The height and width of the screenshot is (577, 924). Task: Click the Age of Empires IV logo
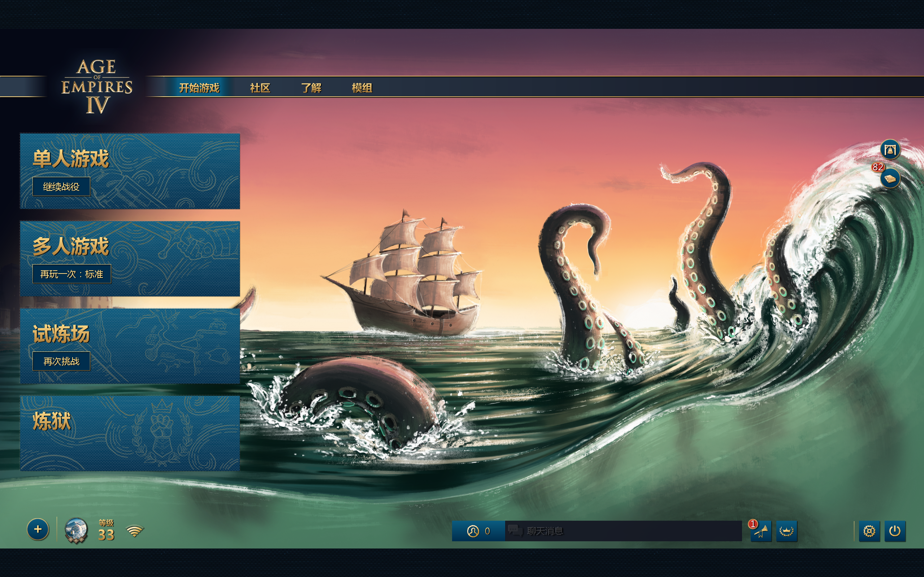(x=97, y=86)
